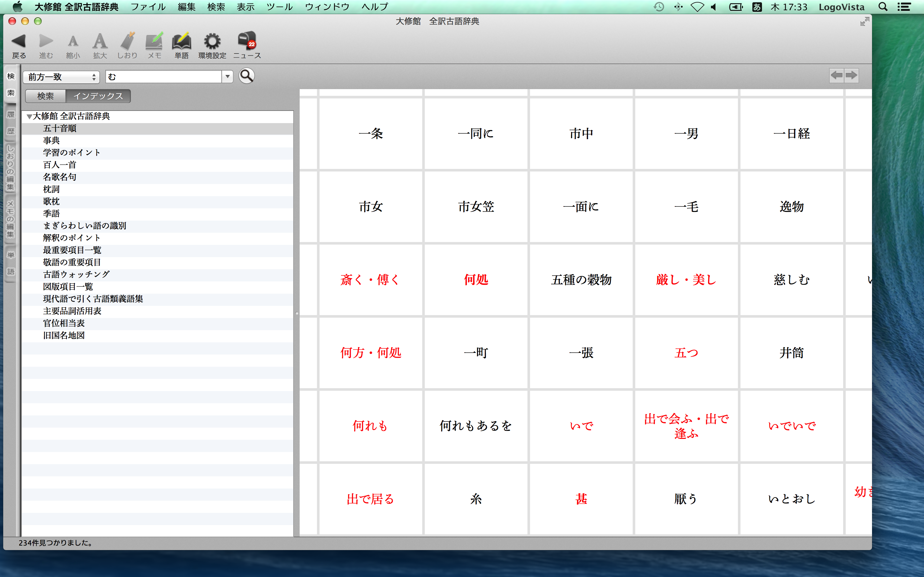Switch to the 検索 segment

(46, 96)
